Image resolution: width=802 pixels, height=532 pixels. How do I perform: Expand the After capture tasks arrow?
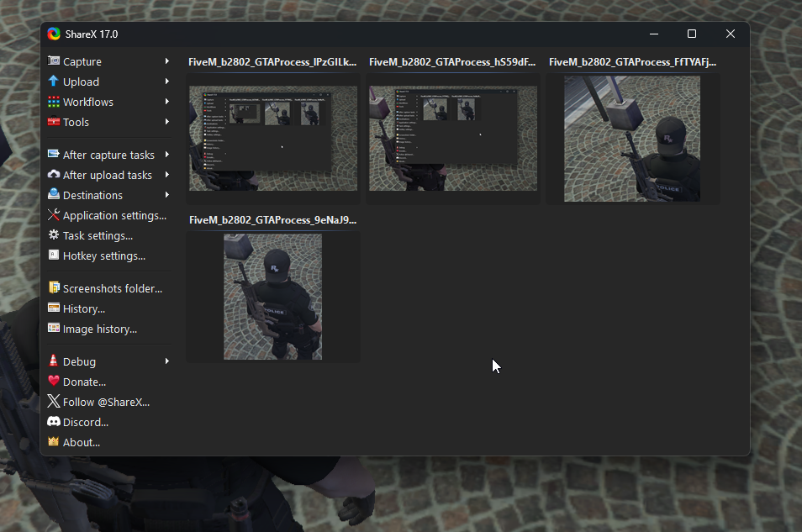tap(166, 155)
